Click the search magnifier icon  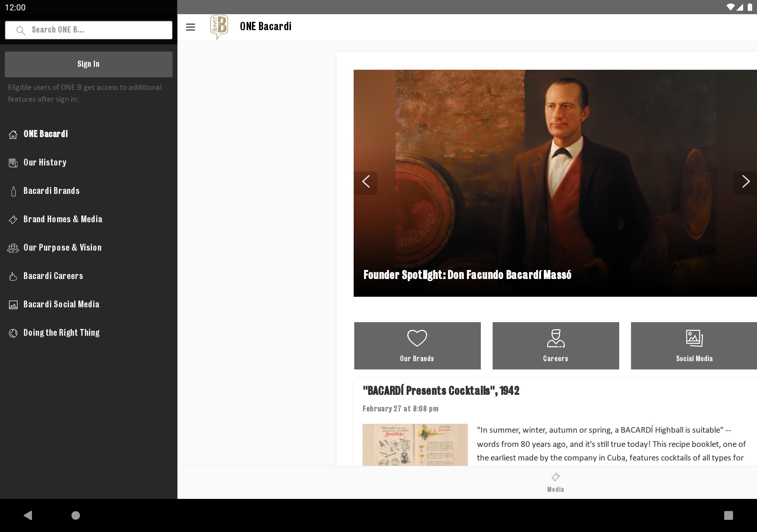pos(21,30)
